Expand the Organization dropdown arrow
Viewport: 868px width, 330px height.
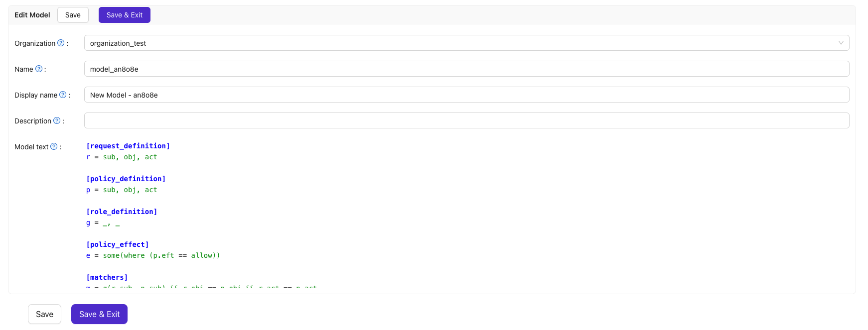pos(841,43)
